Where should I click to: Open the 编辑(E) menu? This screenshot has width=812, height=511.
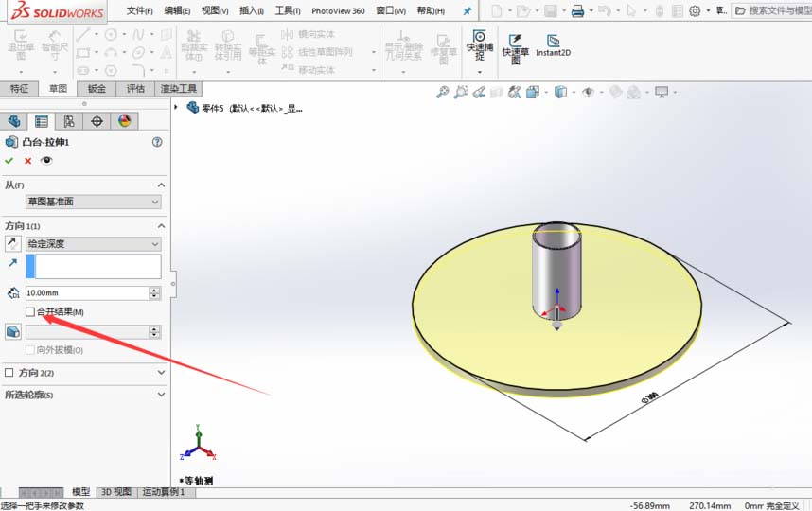click(177, 10)
